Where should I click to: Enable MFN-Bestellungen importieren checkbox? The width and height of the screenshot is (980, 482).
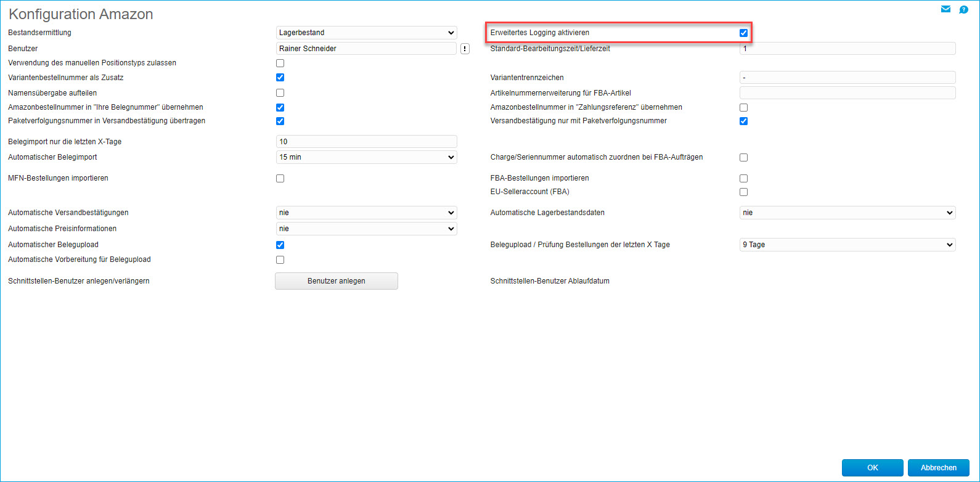point(280,178)
